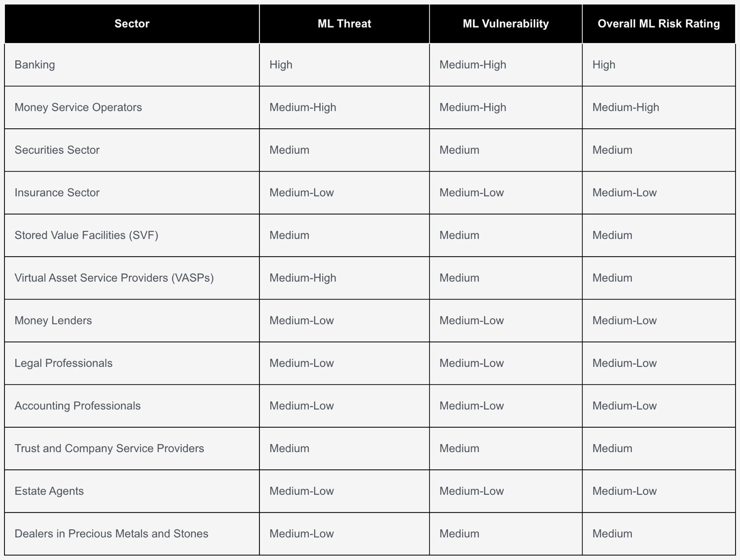Image resolution: width=740 pixels, height=560 pixels.
Task: Click the Estate Agents row label
Action: pos(49,491)
